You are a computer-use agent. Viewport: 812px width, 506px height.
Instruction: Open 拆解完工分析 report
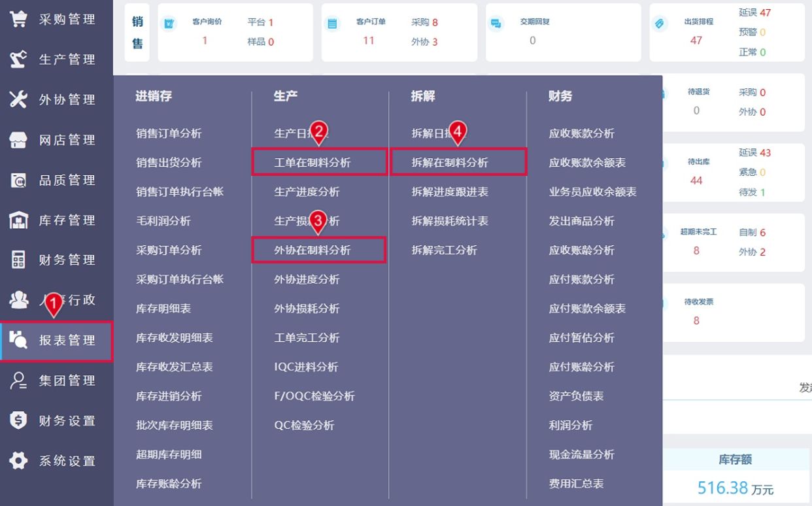[x=444, y=250]
